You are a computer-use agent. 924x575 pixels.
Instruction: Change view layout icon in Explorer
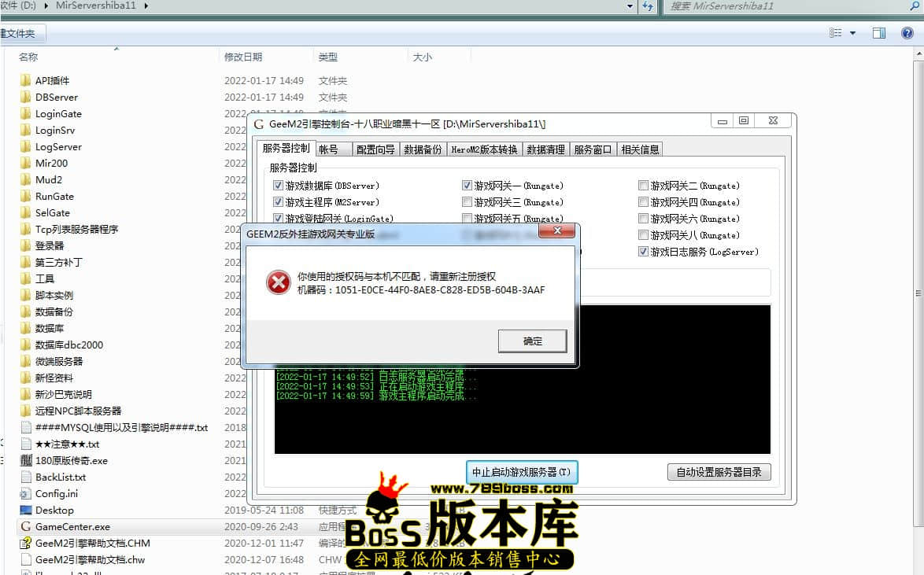(x=835, y=33)
